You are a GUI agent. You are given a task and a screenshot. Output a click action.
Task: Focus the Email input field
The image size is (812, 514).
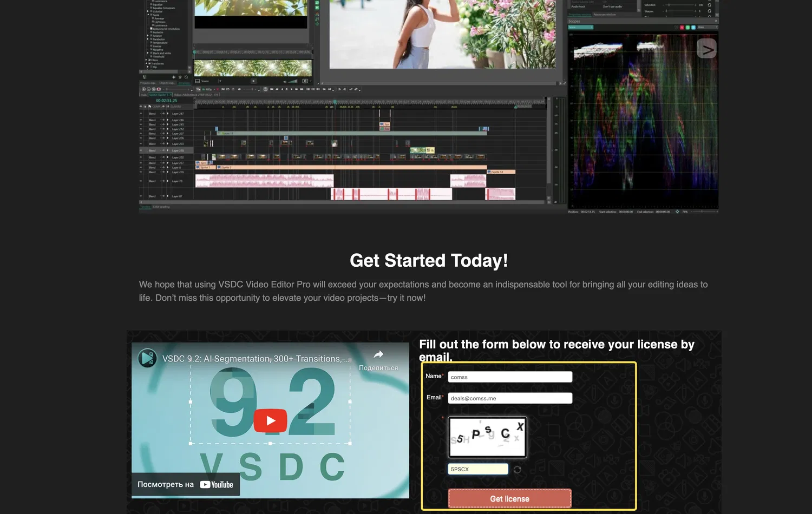pos(510,398)
